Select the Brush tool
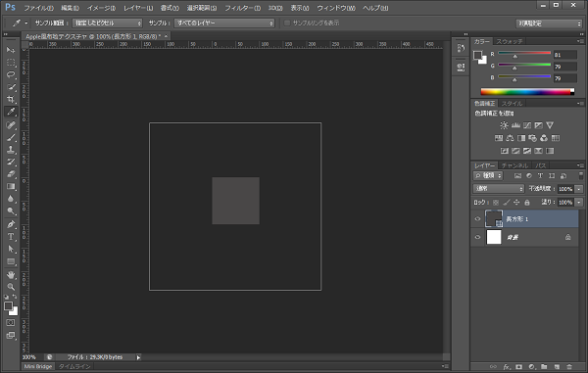Image resolution: width=588 pixels, height=373 pixels. (11, 137)
